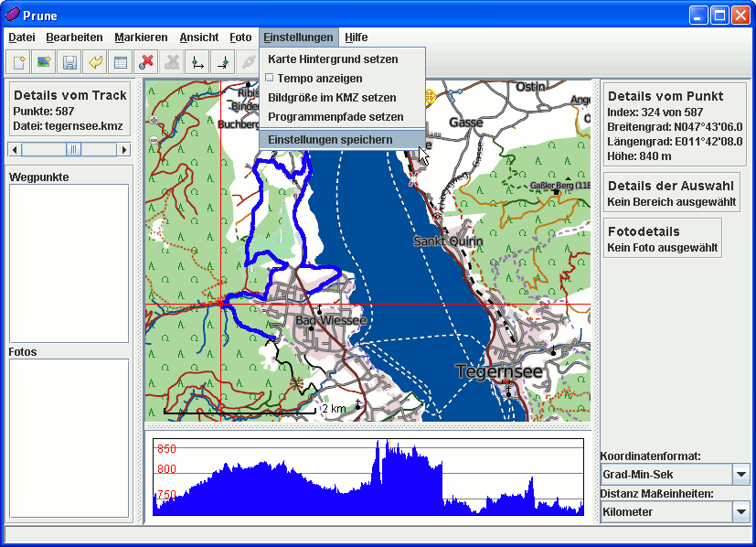
Task: Toggle the 'Tempo anzeigen' checkbox
Action: click(270, 79)
